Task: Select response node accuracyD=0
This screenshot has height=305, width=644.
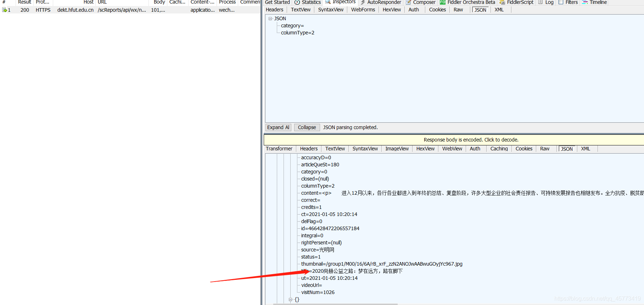Action: click(316, 157)
